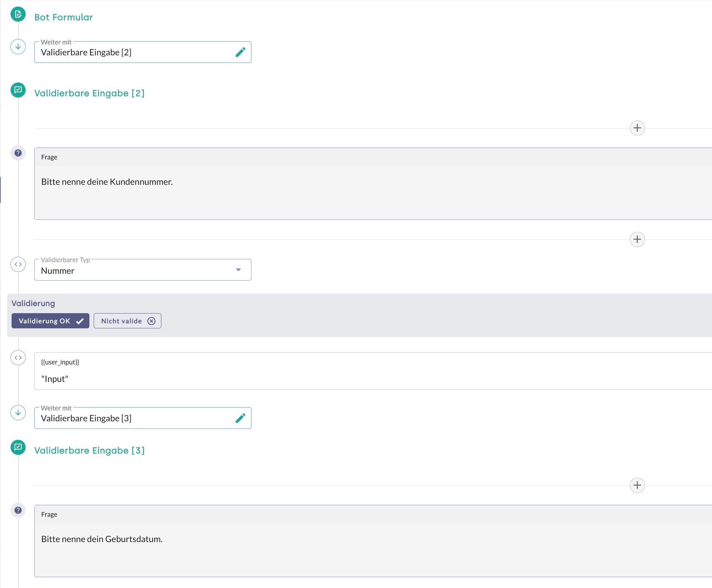Image resolution: width=712 pixels, height=588 pixels.
Task: Click pencil icon beside Validierbare Eingabe [2]
Action: [240, 52]
